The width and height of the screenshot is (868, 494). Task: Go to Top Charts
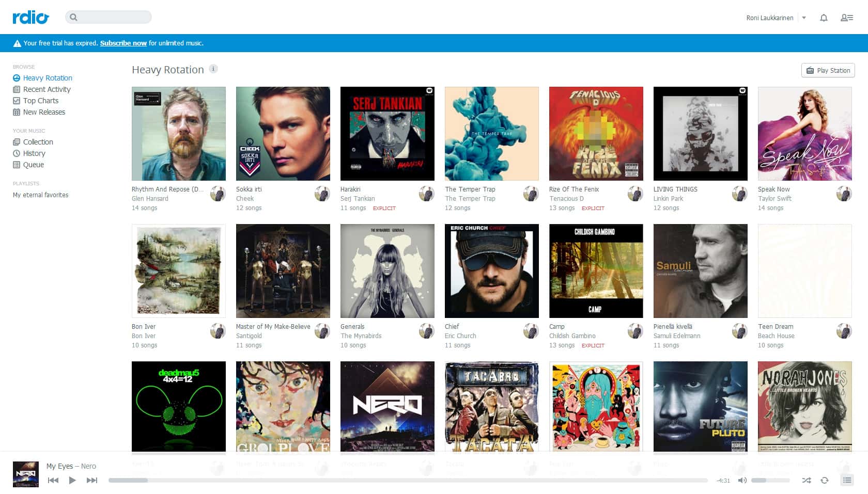pos(36,101)
